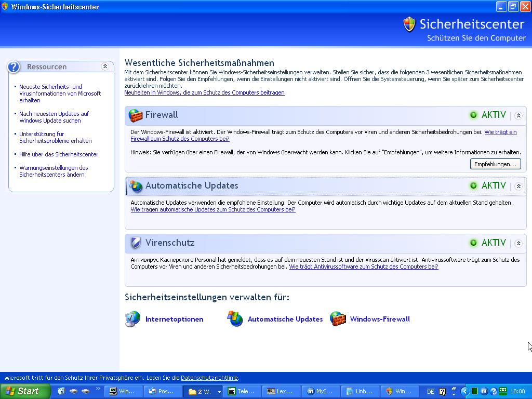The height and width of the screenshot is (399, 532).
Task: Open 'Unterstützung für Sicherheitsprobleme erhalten' link
Action: [55, 137]
